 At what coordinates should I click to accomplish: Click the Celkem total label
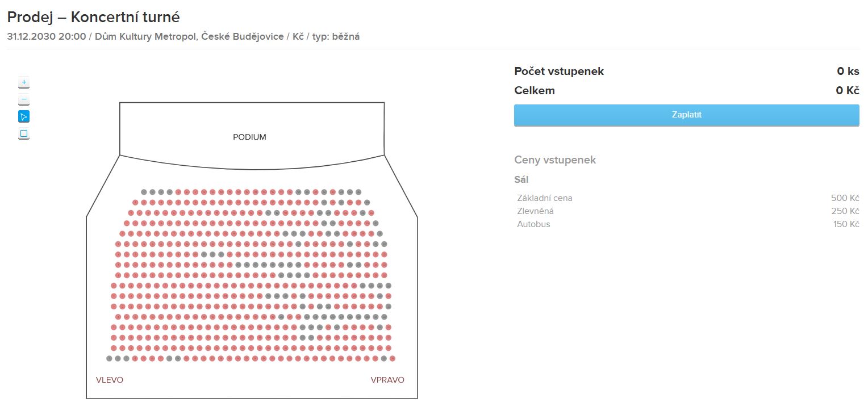535,91
